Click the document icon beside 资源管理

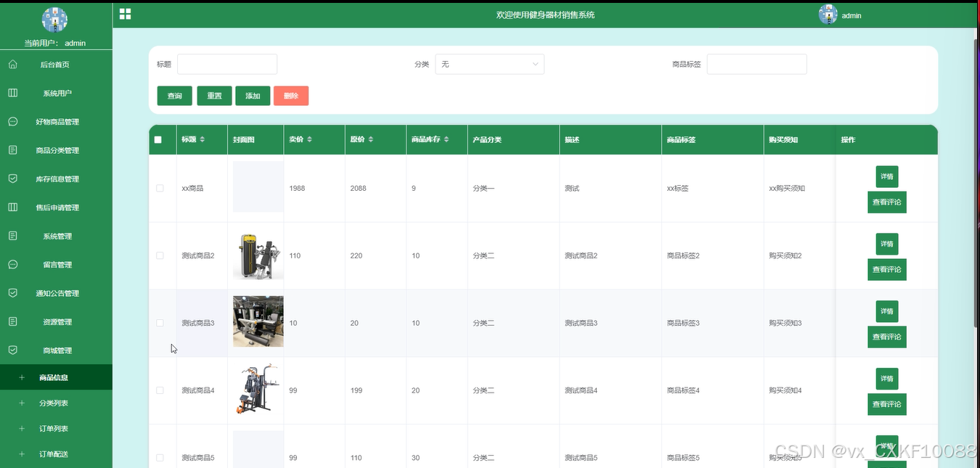point(12,321)
